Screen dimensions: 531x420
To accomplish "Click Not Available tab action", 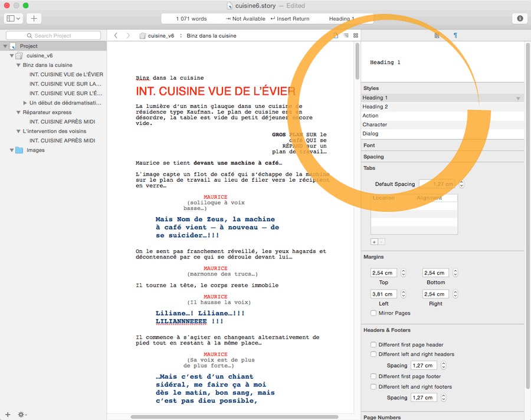I will click(245, 19).
